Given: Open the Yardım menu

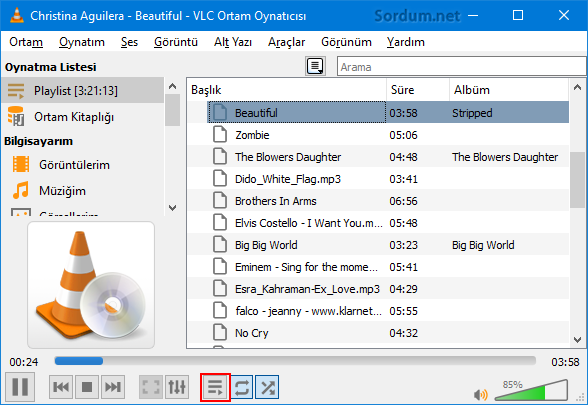Looking at the screenshot, I should point(406,42).
